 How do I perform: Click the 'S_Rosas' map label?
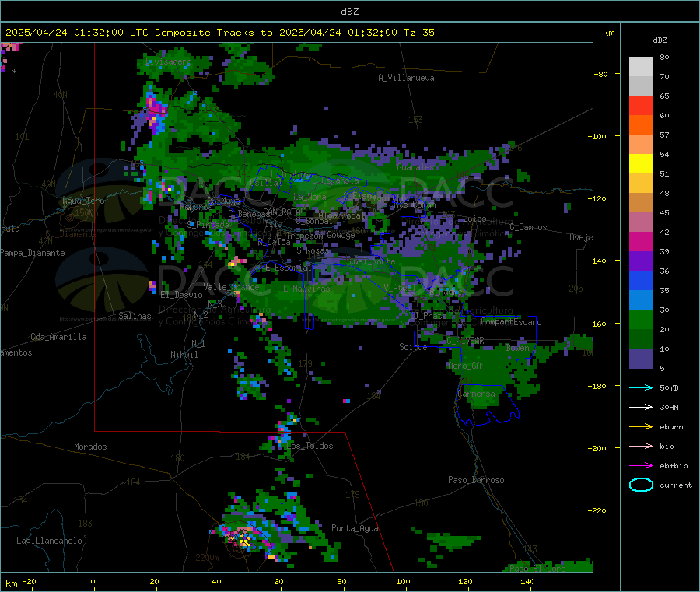(x=313, y=250)
